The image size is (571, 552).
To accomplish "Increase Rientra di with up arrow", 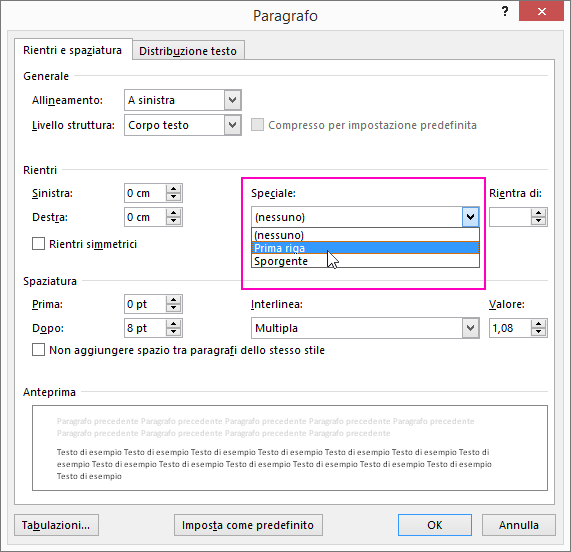I will click(x=539, y=213).
